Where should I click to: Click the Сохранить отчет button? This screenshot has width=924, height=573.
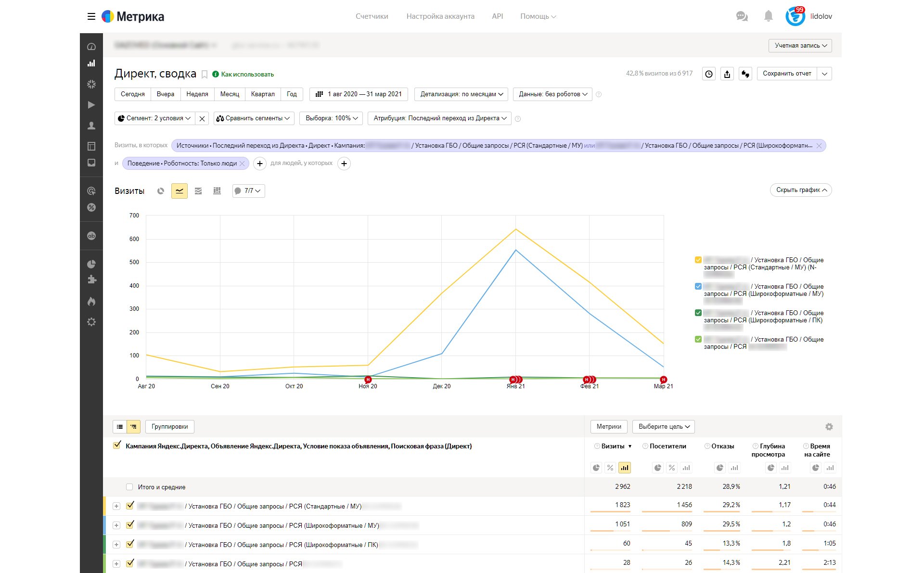click(x=786, y=74)
